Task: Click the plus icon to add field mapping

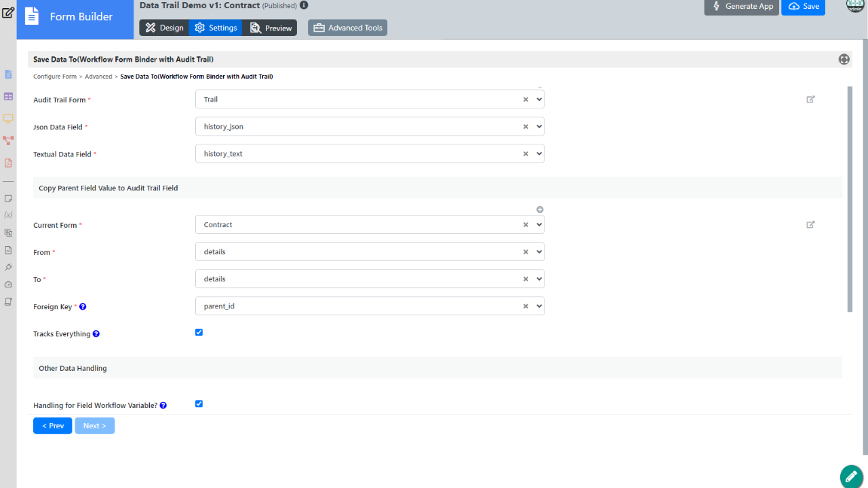Action: pos(540,209)
